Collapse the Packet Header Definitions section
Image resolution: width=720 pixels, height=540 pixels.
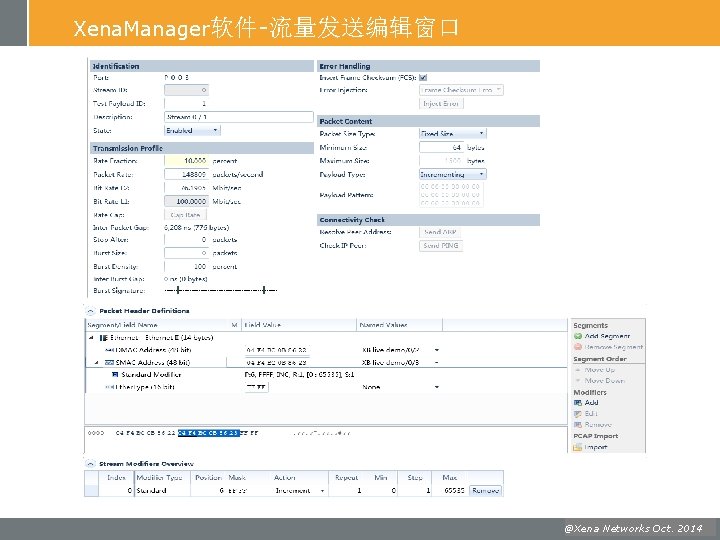[91, 311]
